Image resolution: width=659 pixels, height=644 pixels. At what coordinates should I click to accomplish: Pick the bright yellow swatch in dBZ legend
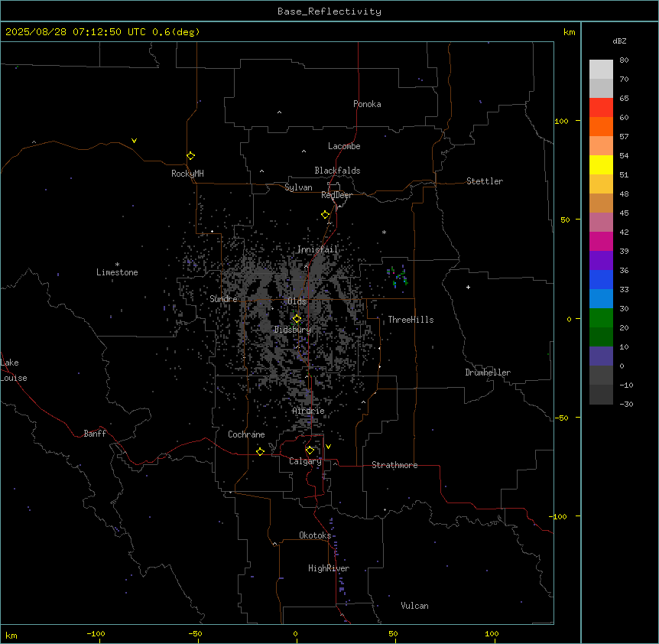point(601,164)
